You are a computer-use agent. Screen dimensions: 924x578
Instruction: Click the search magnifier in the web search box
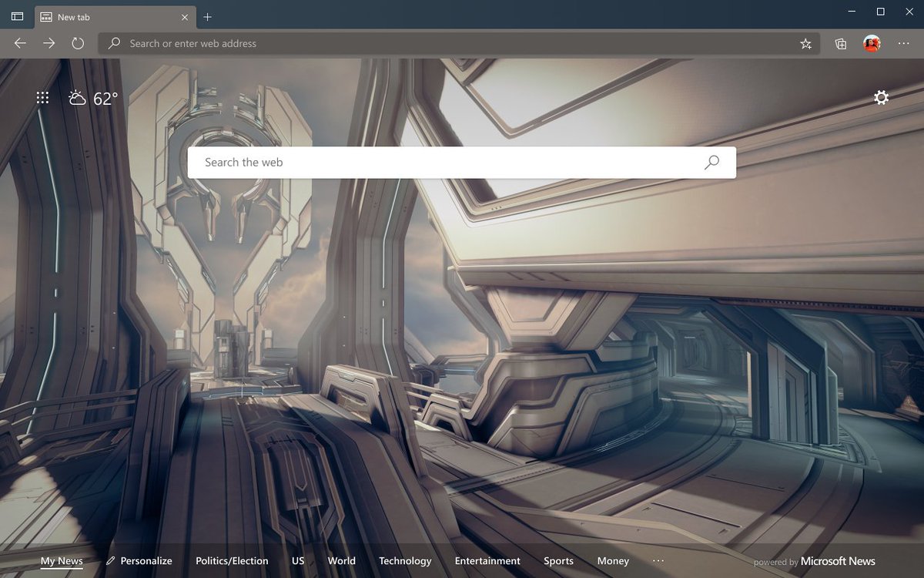(x=711, y=162)
